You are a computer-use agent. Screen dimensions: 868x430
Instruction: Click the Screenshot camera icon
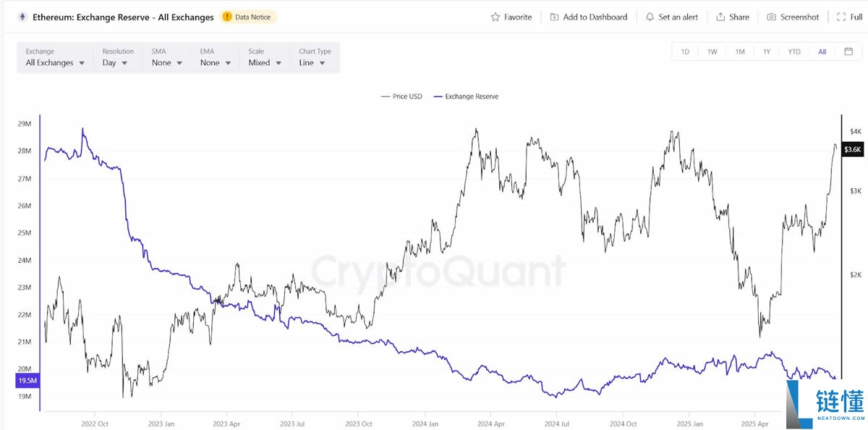pos(772,17)
